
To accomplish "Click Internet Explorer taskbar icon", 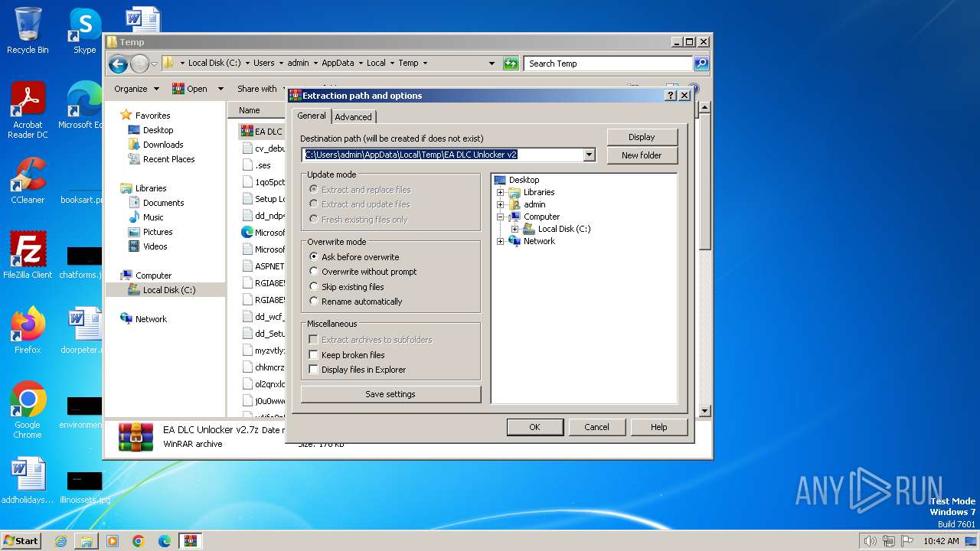I will click(60, 541).
